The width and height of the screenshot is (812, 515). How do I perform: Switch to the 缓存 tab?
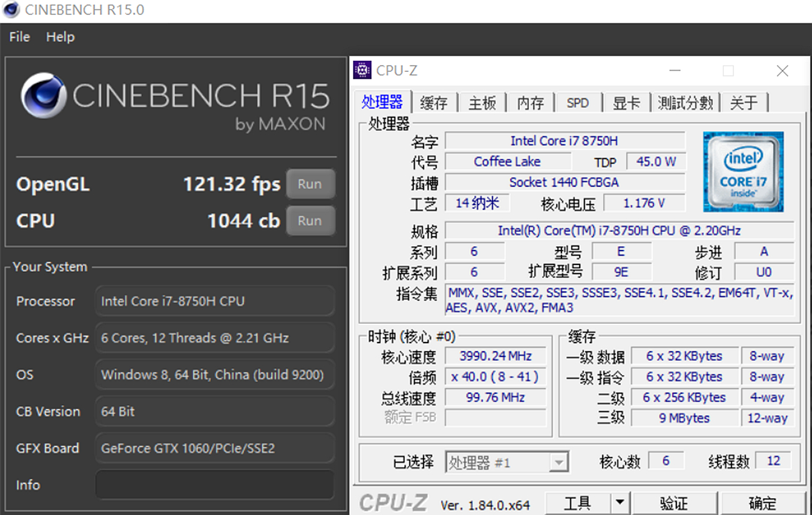click(x=433, y=103)
